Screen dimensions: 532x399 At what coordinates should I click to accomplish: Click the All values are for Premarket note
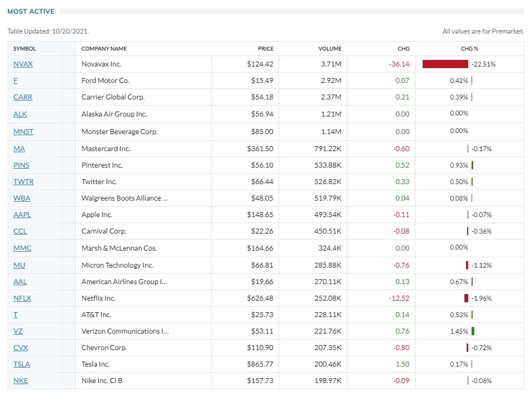(x=483, y=31)
